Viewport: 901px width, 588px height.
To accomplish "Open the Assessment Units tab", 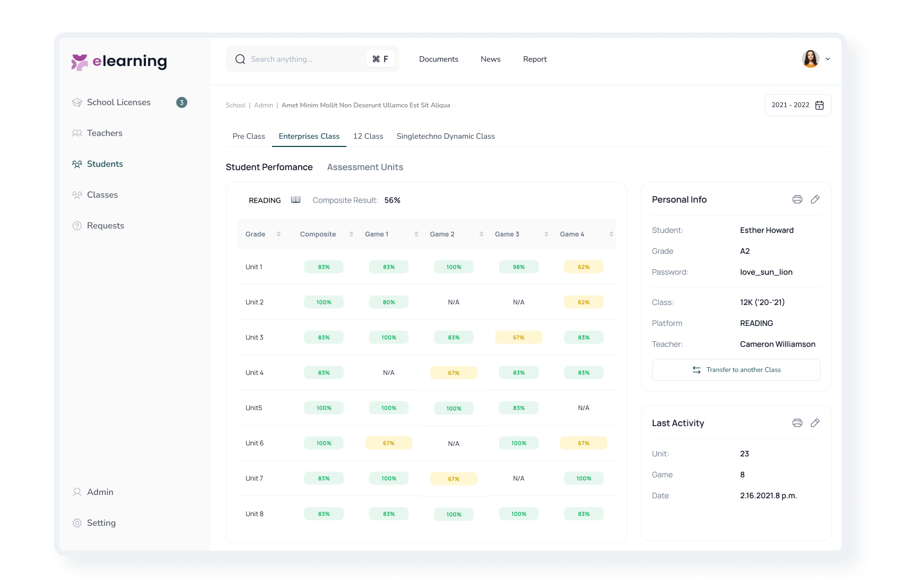I will [365, 167].
